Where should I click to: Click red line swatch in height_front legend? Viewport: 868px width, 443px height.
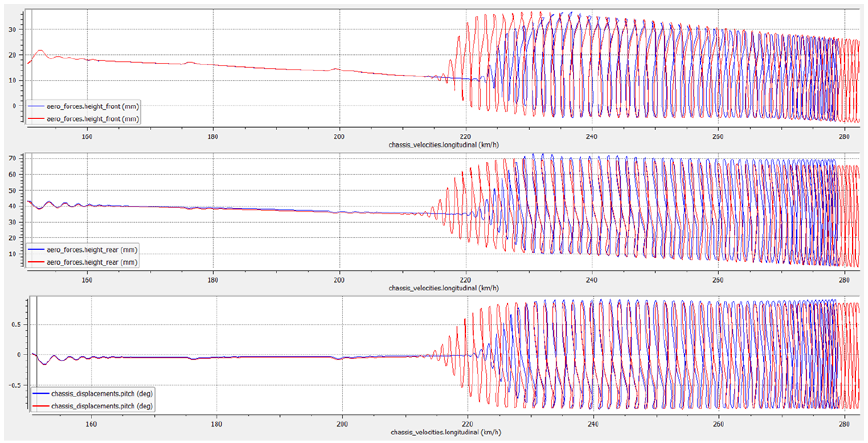(x=36, y=119)
